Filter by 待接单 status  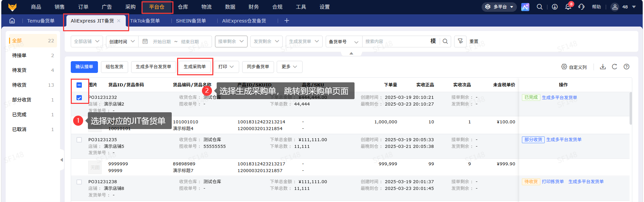coord(33,55)
